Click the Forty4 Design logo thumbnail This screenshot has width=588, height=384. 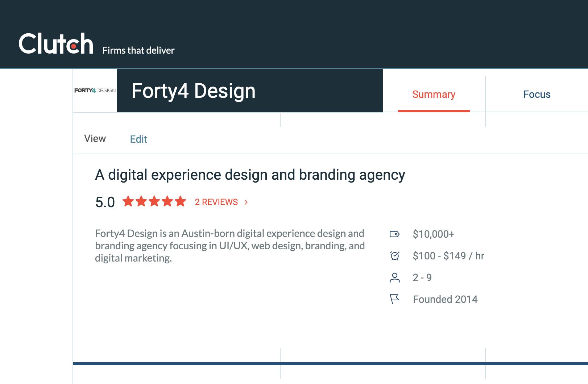click(x=95, y=90)
